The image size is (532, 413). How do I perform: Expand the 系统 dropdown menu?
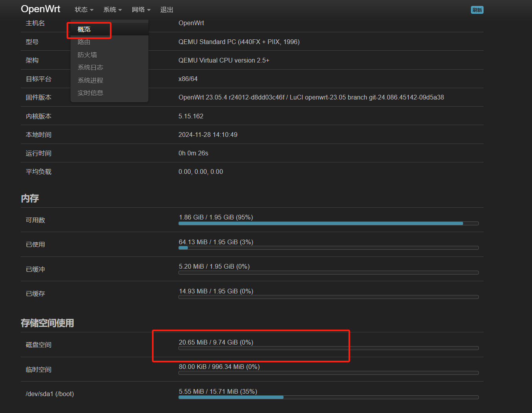[112, 10]
